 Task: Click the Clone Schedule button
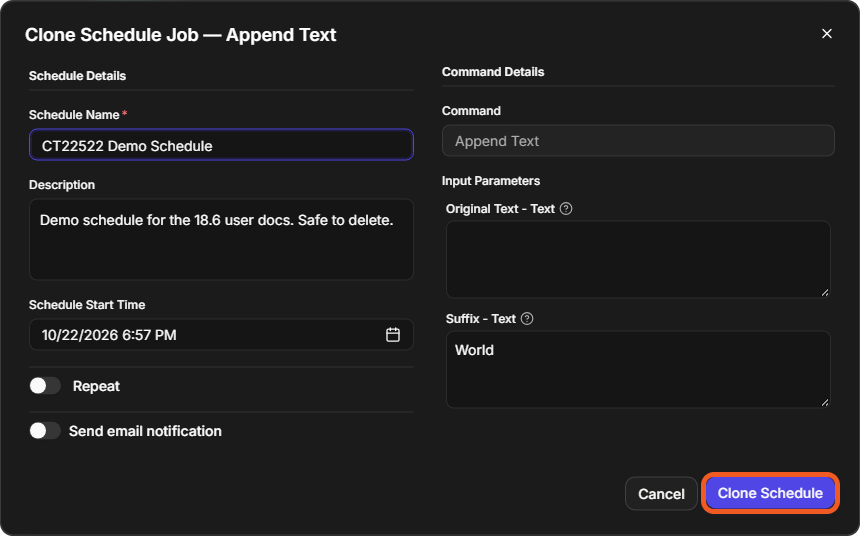(770, 493)
